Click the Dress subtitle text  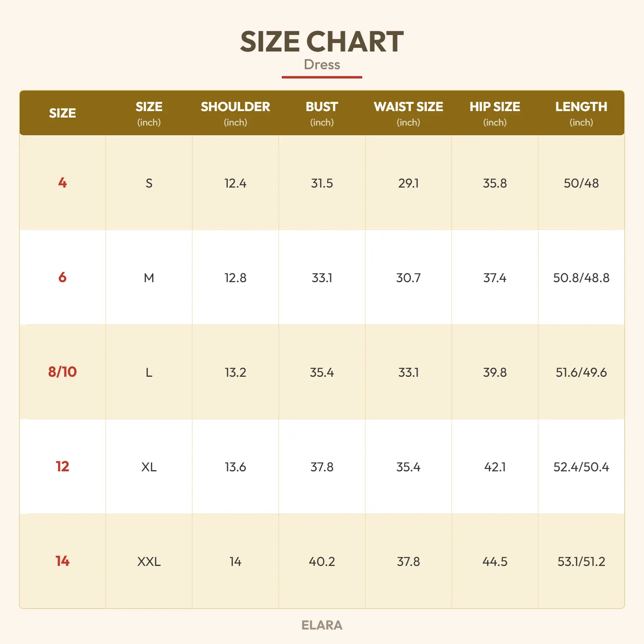[322, 65]
